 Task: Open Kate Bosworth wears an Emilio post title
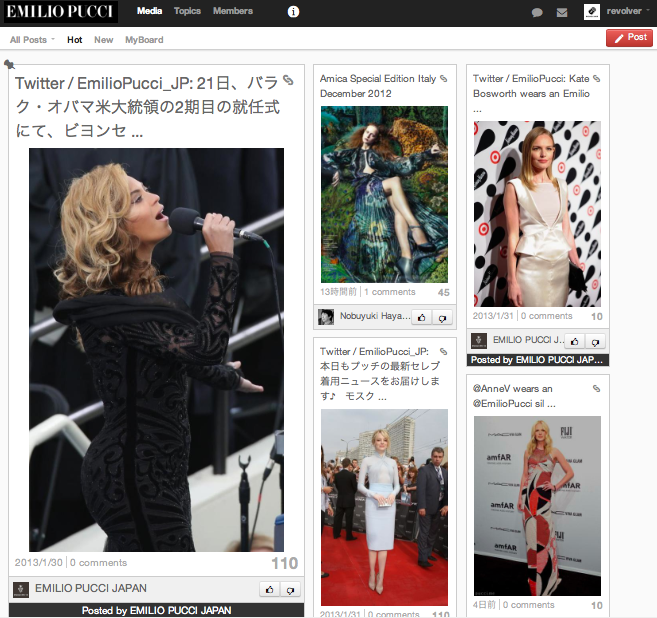[532, 93]
